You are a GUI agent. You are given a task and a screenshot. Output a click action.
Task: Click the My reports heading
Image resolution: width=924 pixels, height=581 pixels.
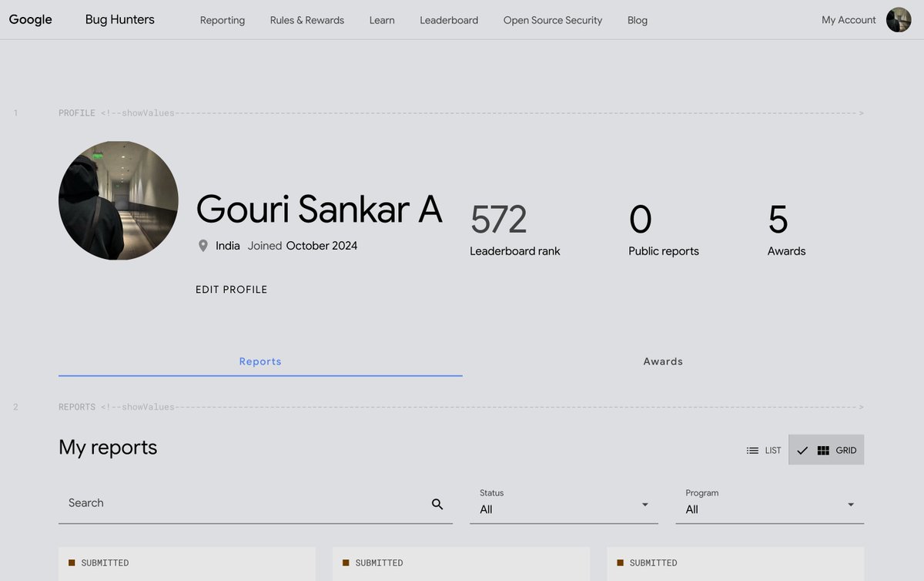click(108, 448)
